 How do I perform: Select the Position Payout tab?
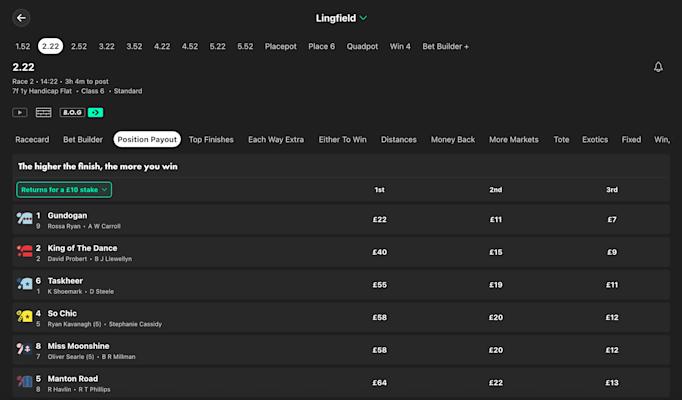pos(147,139)
